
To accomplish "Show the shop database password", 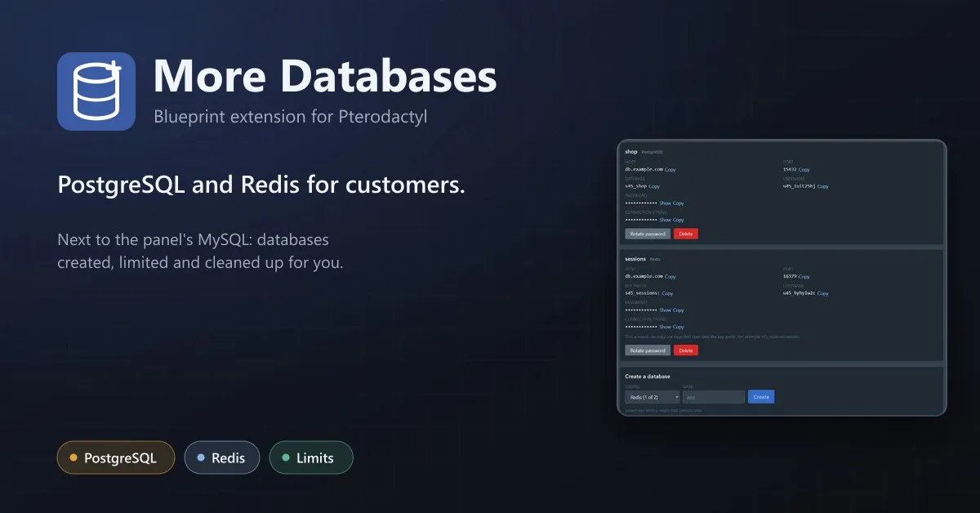I will point(665,203).
